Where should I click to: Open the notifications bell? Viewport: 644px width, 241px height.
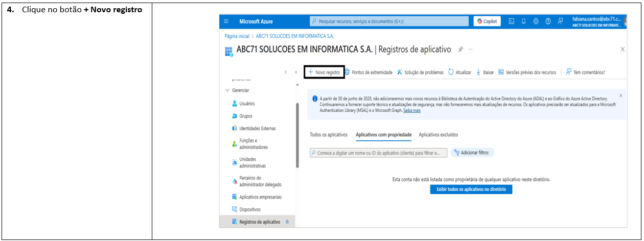523,21
